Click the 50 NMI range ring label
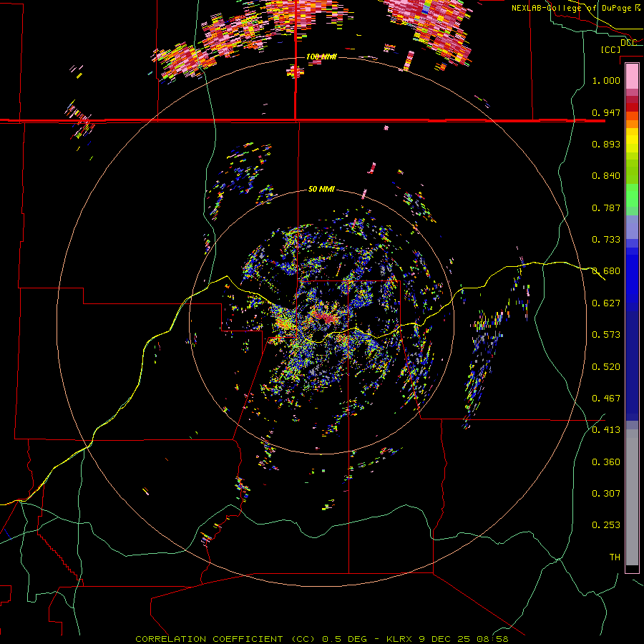 tap(321, 190)
